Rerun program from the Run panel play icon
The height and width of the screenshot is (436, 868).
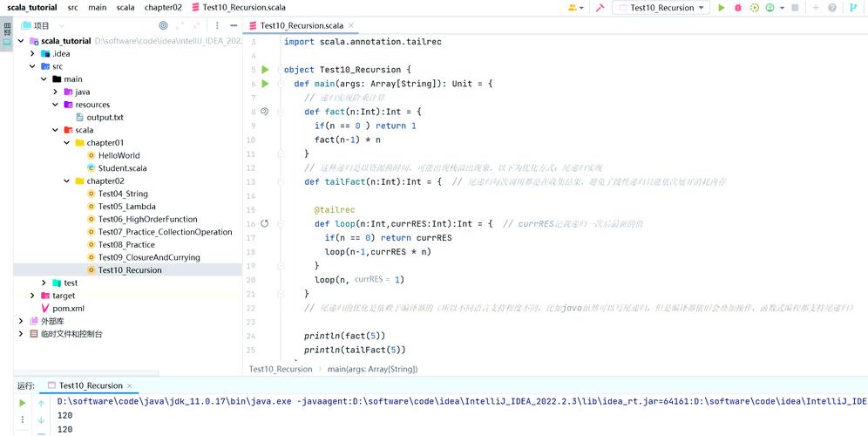[22, 404]
